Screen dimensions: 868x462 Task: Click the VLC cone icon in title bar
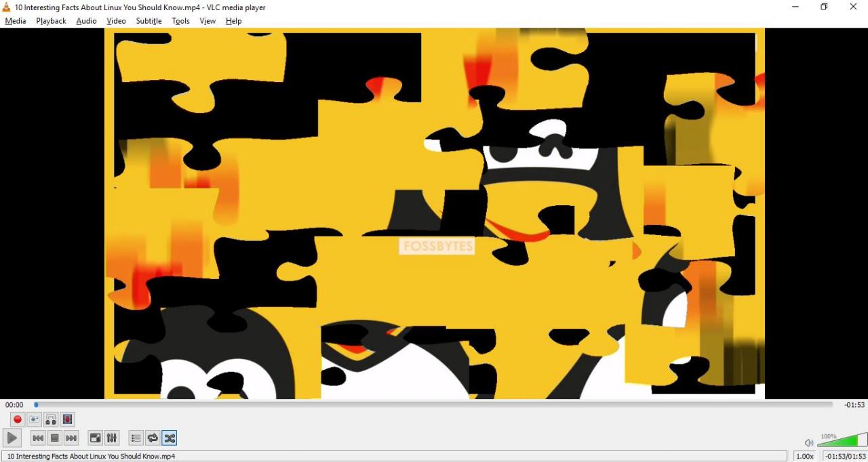point(7,7)
